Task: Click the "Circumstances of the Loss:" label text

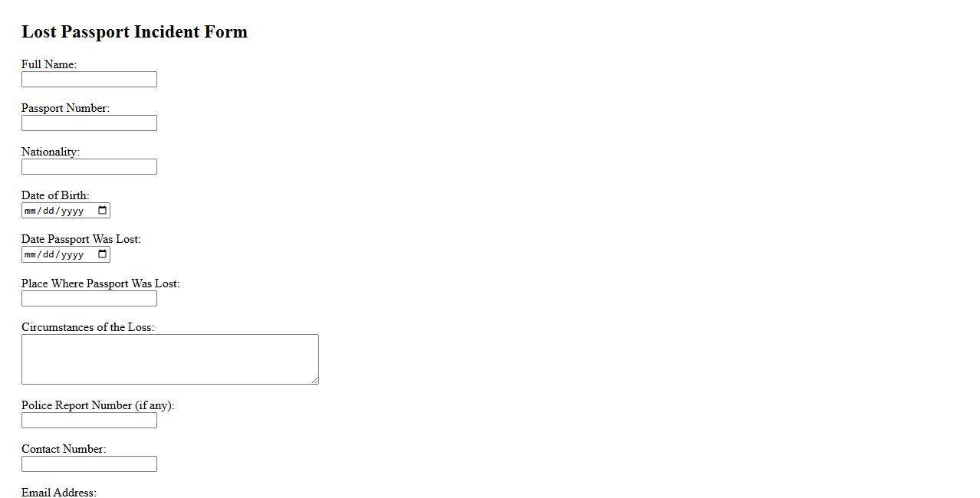Action: point(87,327)
